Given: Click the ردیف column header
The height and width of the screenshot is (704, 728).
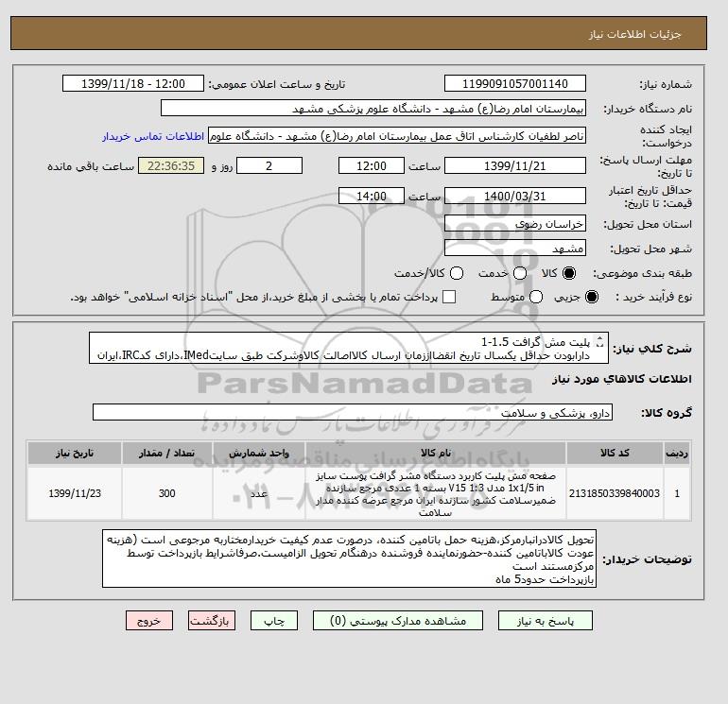Looking at the screenshot, I should point(677,453).
